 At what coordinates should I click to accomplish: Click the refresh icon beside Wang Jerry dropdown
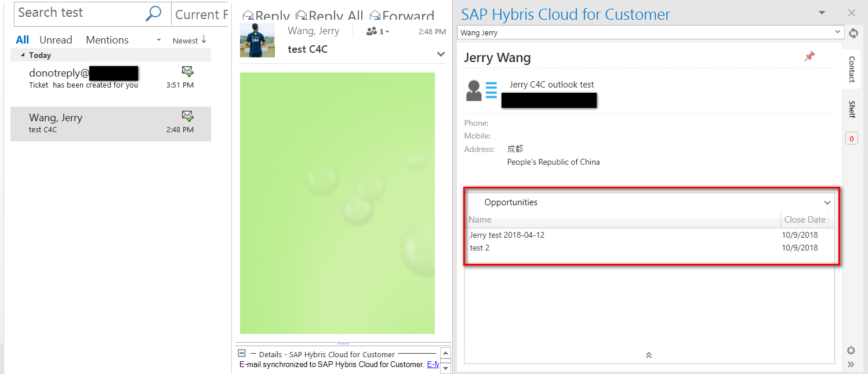[x=853, y=33]
